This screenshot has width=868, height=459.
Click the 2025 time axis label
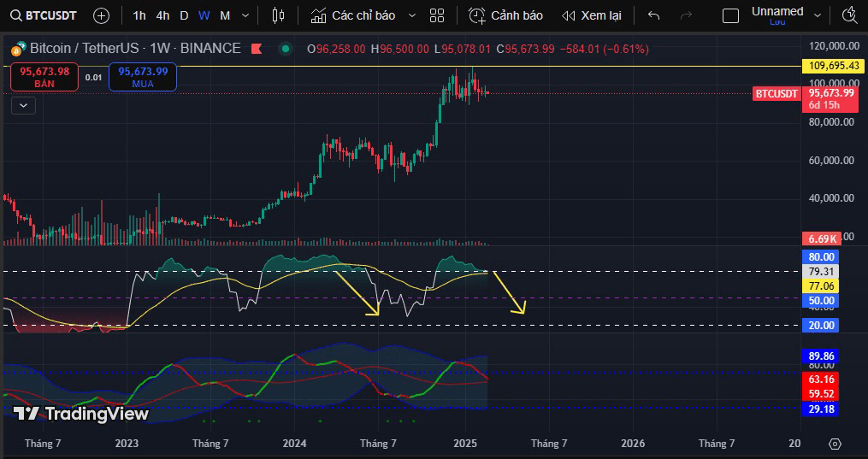465,444
